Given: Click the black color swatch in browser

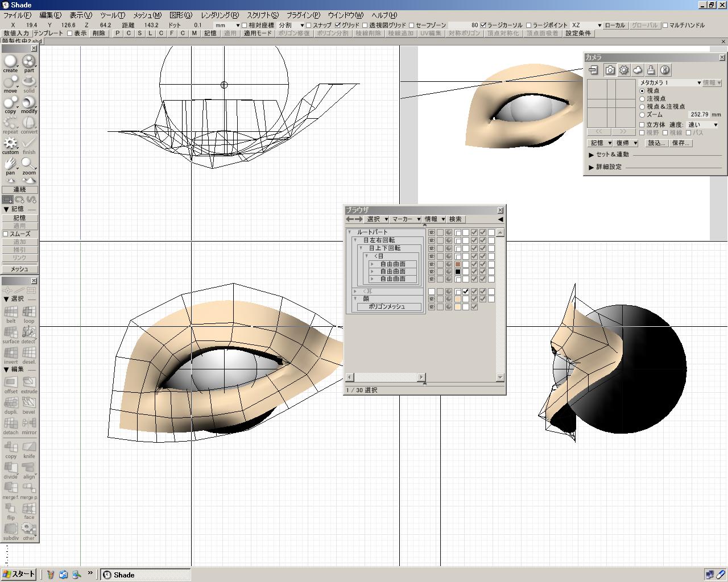Looking at the screenshot, I should point(457,272).
